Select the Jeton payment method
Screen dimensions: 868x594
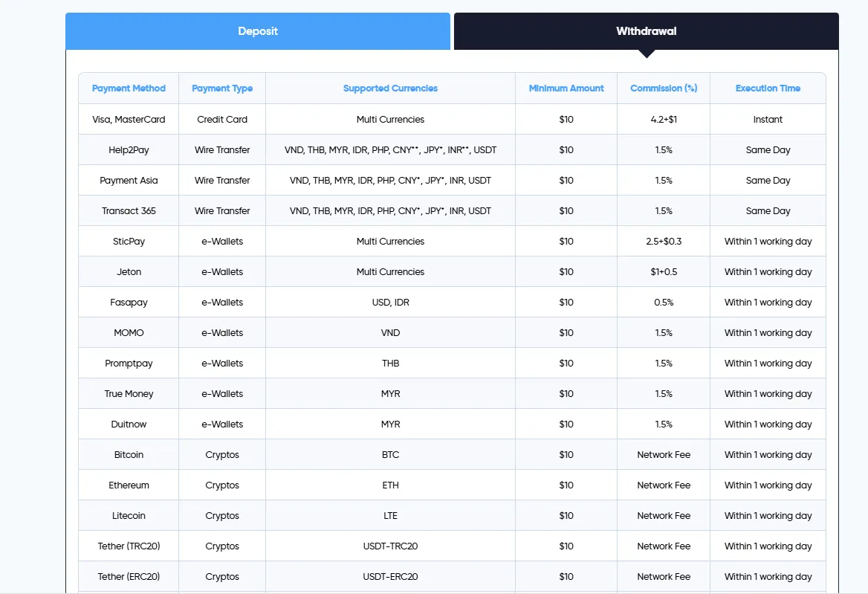pyautogui.click(x=129, y=272)
